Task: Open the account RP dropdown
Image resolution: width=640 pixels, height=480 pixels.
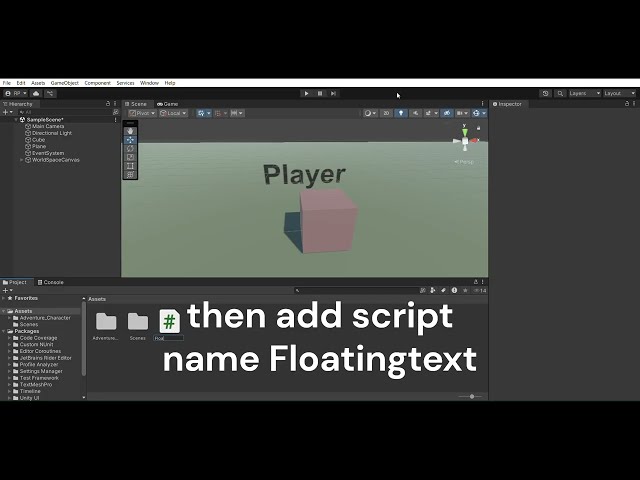Action: (16, 93)
